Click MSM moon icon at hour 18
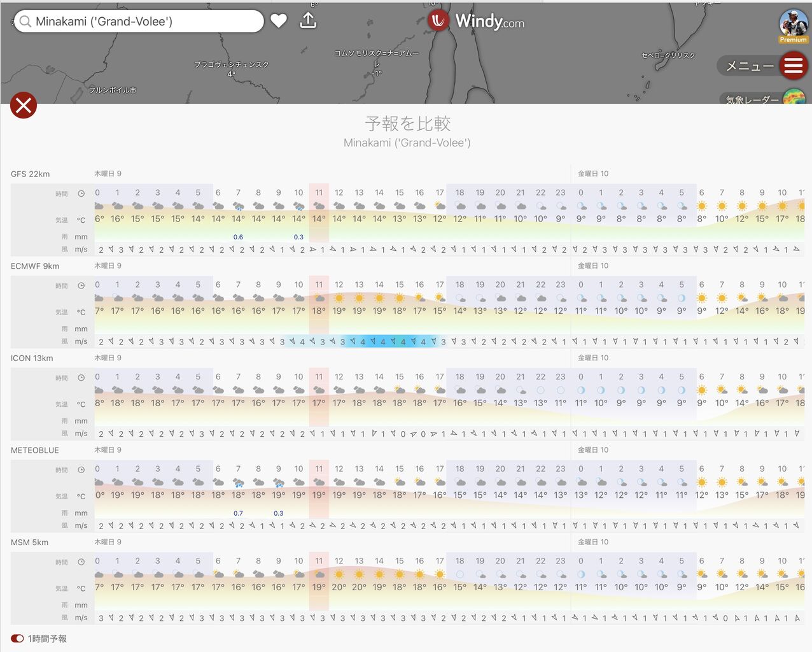Viewport: 812px width, 652px height. click(x=460, y=574)
